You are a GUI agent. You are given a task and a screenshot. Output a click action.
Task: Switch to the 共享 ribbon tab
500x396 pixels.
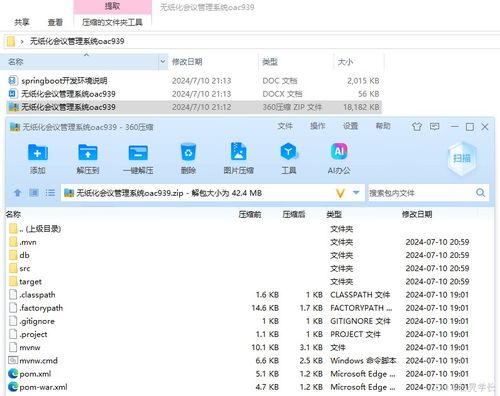coord(22,22)
